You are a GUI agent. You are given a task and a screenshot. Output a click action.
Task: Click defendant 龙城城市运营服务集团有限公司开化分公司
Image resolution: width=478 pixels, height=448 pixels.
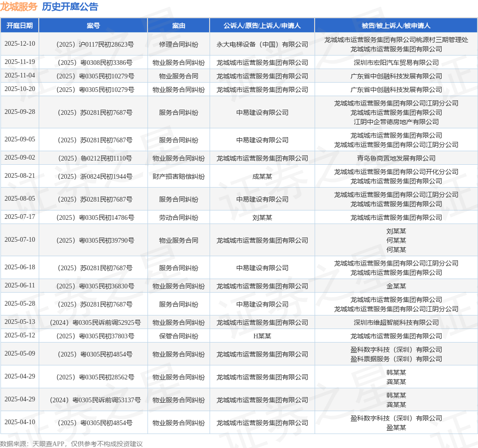[396, 172]
